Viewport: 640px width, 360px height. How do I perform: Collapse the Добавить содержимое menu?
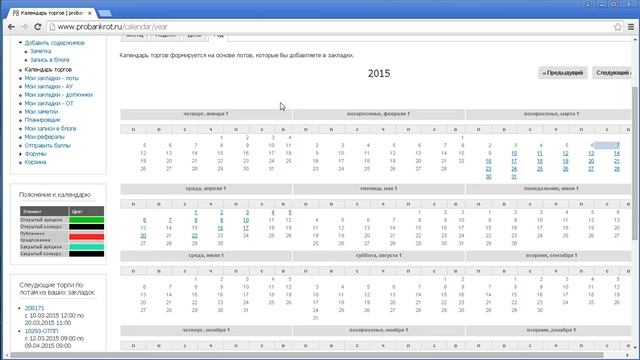click(20, 42)
